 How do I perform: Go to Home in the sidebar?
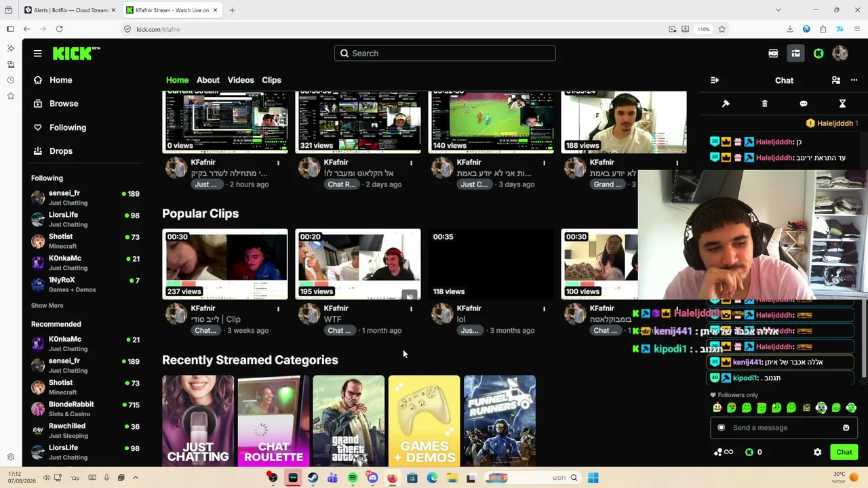(60, 80)
